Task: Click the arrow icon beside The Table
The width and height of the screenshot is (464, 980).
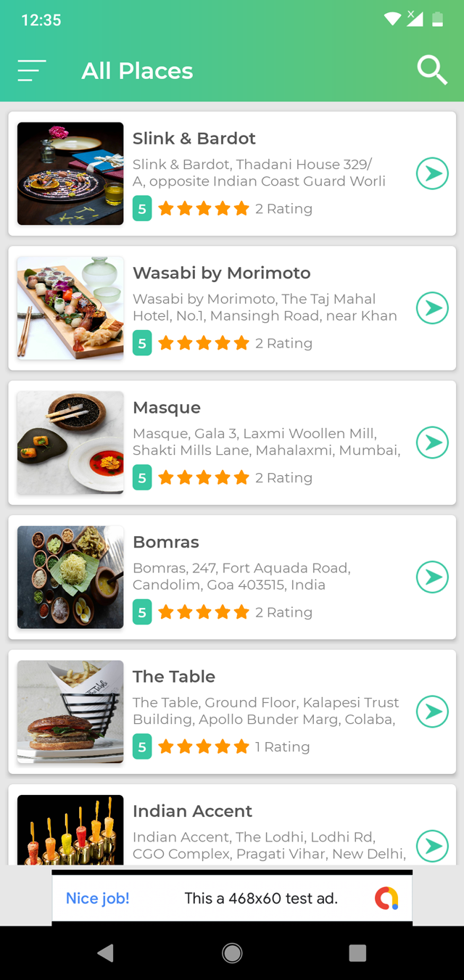Action: tap(432, 712)
